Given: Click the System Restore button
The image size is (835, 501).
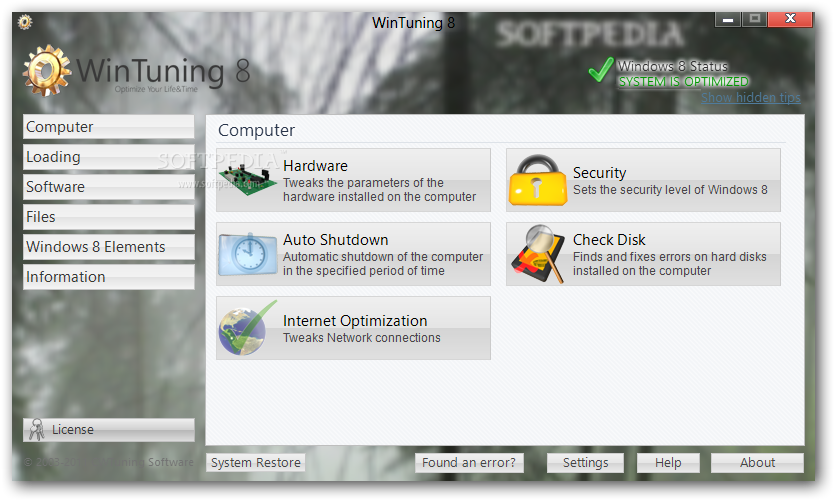Looking at the screenshot, I should 256,463.
